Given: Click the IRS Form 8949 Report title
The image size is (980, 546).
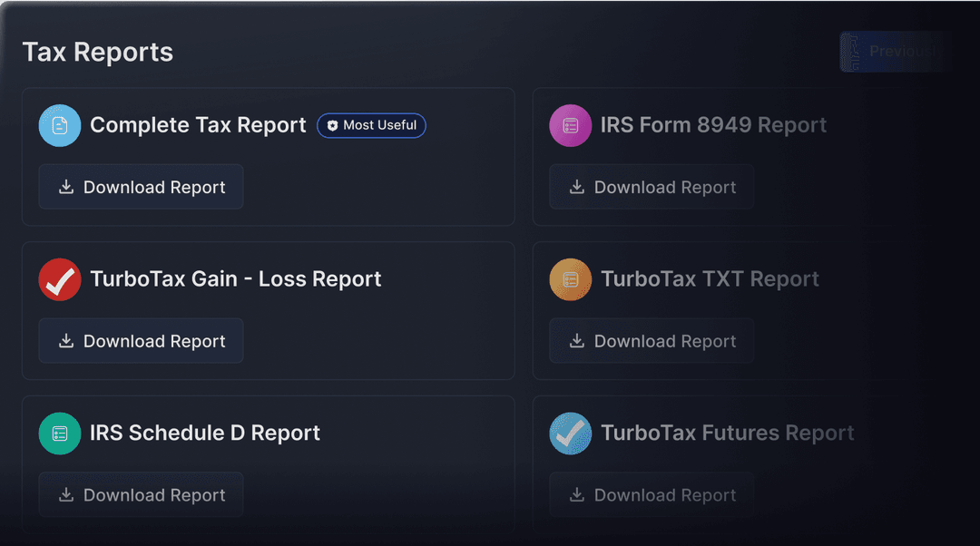Looking at the screenshot, I should (x=714, y=125).
